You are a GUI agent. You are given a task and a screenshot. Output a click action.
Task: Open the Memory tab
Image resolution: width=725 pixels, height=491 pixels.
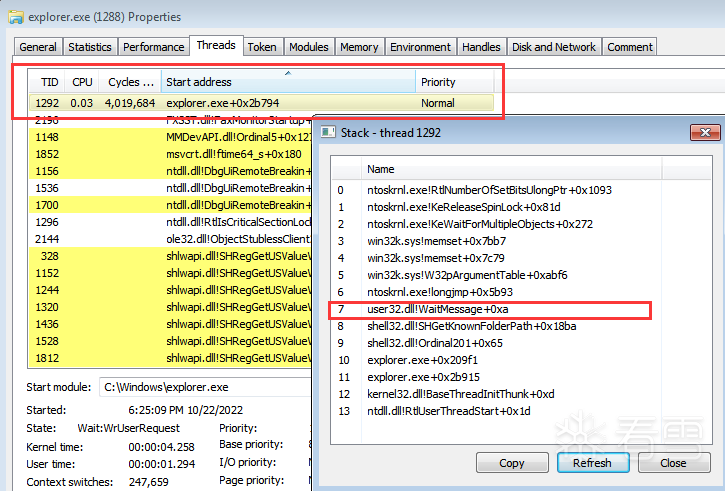359,47
